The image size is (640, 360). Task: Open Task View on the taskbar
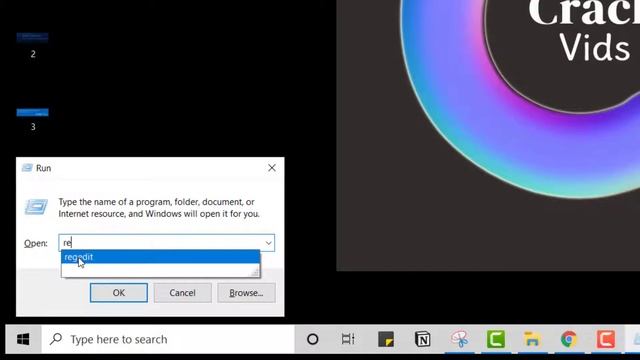click(348, 339)
